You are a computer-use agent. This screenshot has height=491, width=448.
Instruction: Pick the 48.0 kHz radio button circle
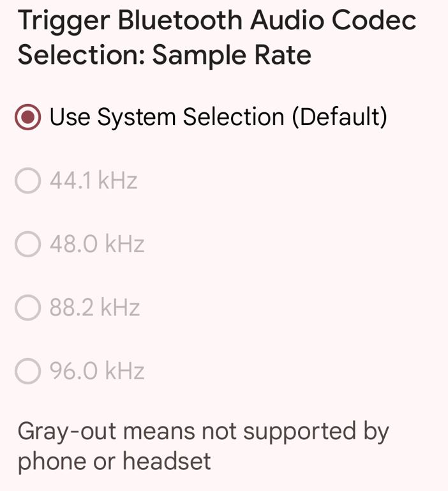pos(28,244)
